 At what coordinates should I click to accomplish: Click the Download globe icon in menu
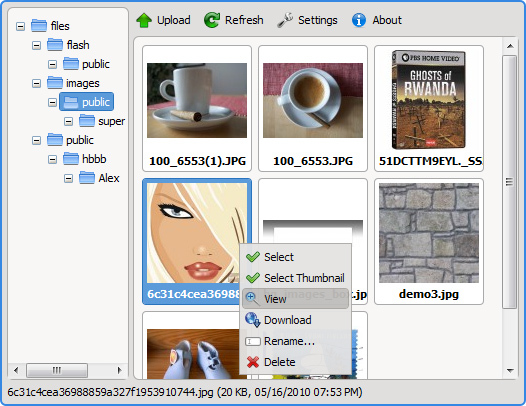(x=252, y=320)
